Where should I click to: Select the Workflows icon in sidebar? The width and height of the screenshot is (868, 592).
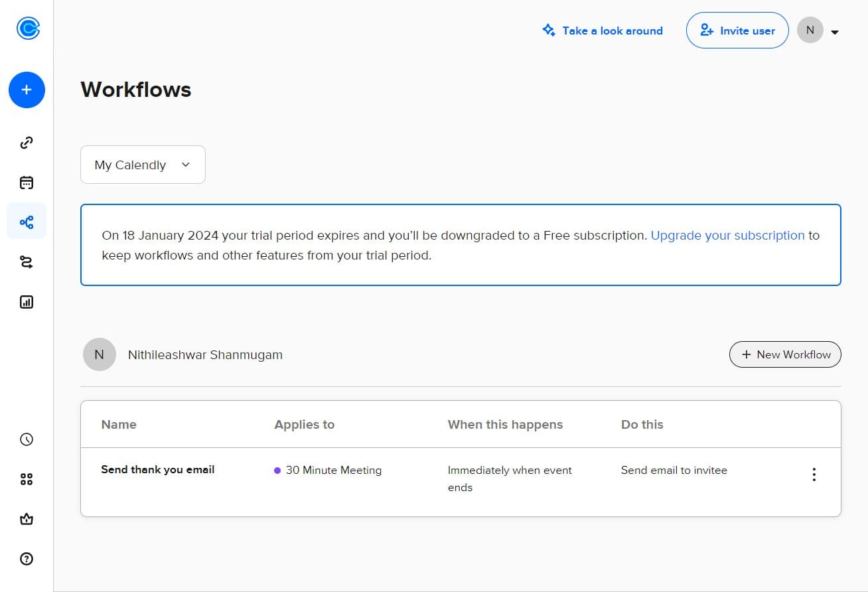pos(27,221)
